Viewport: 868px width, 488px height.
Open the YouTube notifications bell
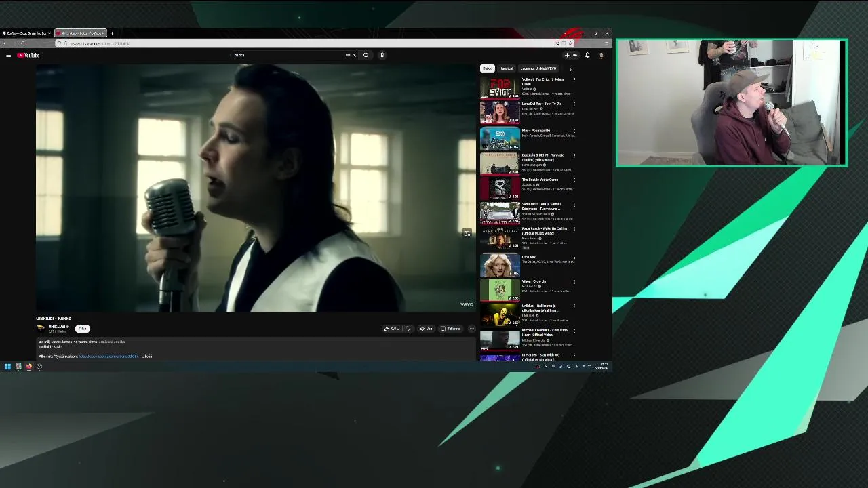click(x=587, y=55)
